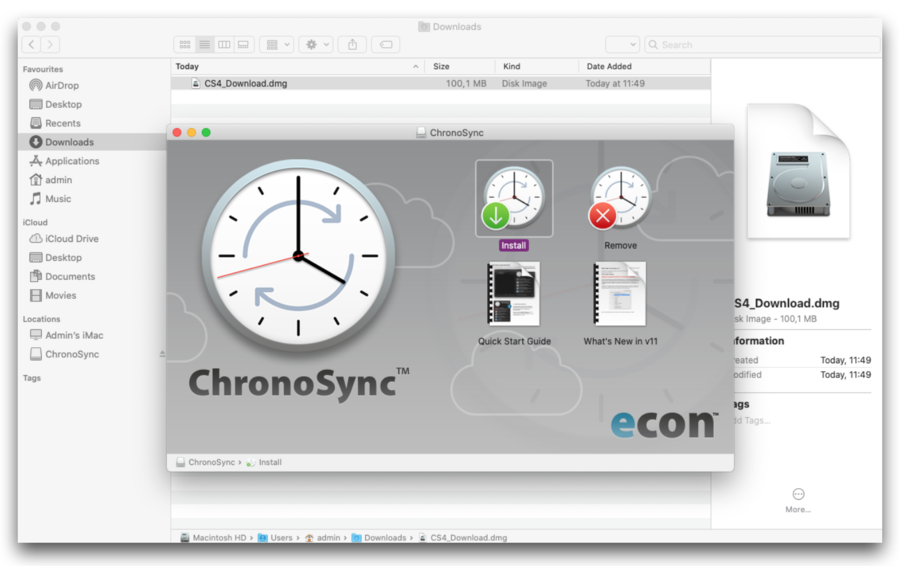Select Desktop under iCloud in sidebar
Viewport: 900px width, 566px height.
pos(63,258)
